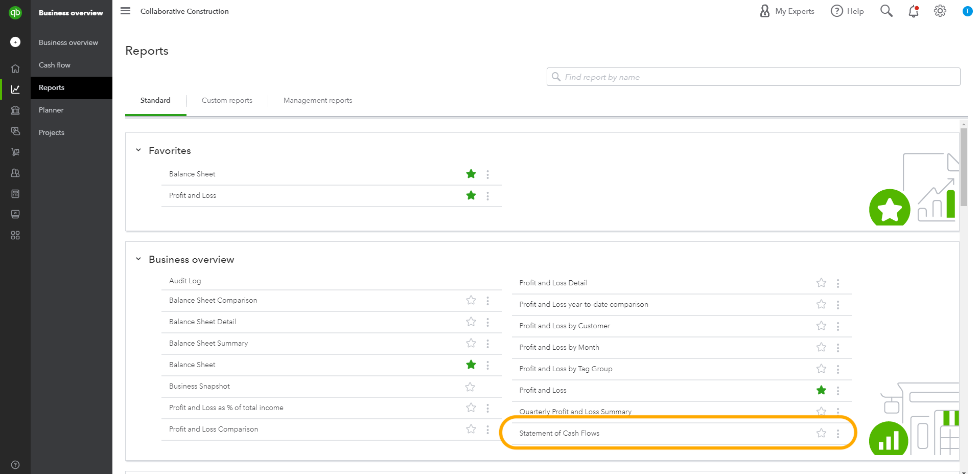
Task: Open the Home dashboard from the sidebar
Action: point(15,68)
